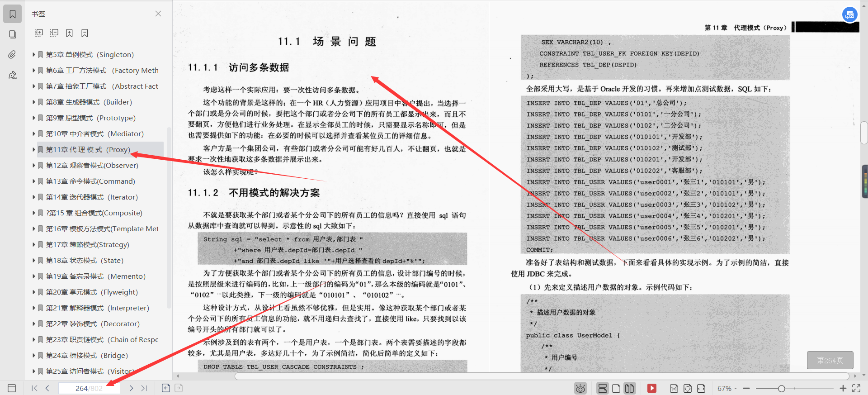Click the horizontal scrollbar left arrow
The width and height of the screenshot is (868, 395).
pos(178,376)
